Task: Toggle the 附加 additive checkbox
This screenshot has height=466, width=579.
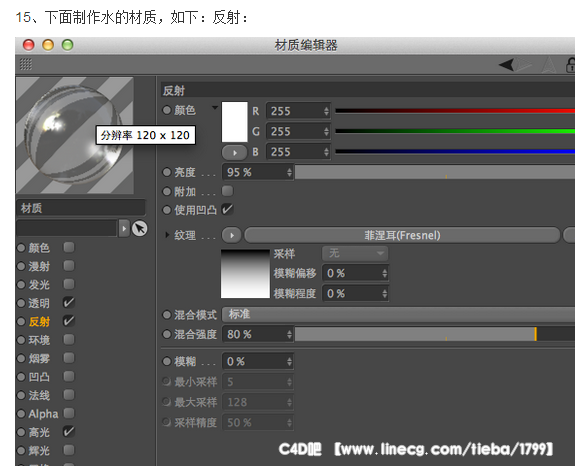Action: [227, 191]
